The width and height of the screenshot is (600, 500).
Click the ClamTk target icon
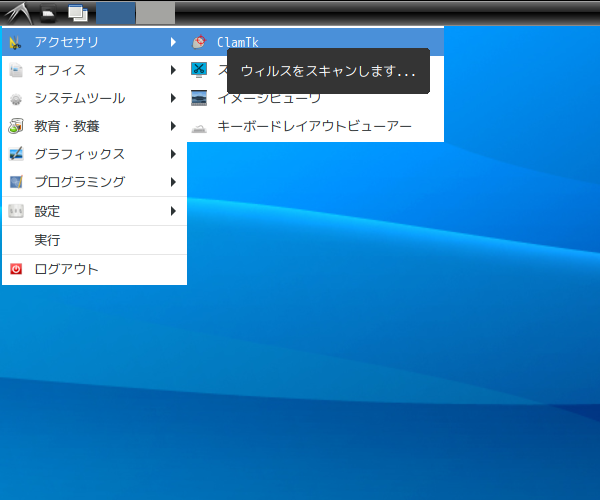[199, 42]
